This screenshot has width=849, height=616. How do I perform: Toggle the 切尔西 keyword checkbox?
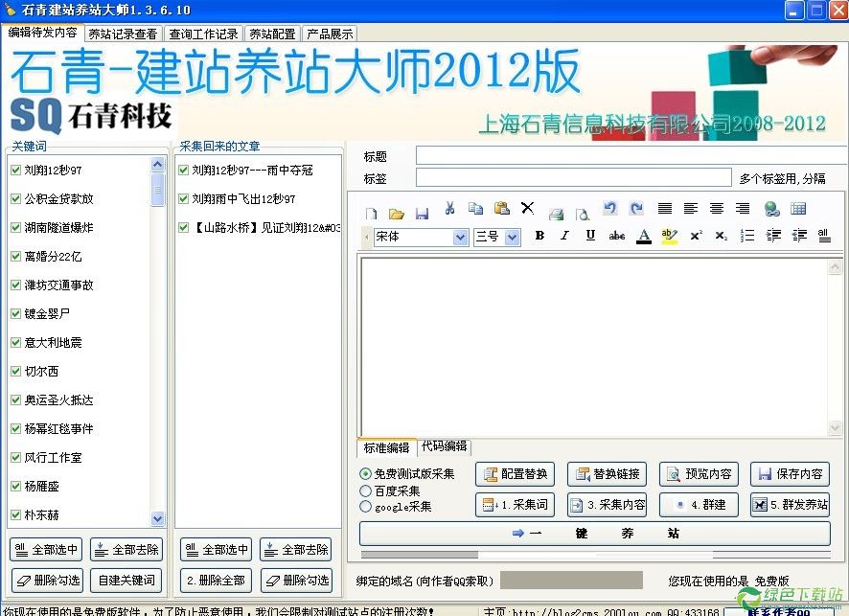(x=16, y=372)
